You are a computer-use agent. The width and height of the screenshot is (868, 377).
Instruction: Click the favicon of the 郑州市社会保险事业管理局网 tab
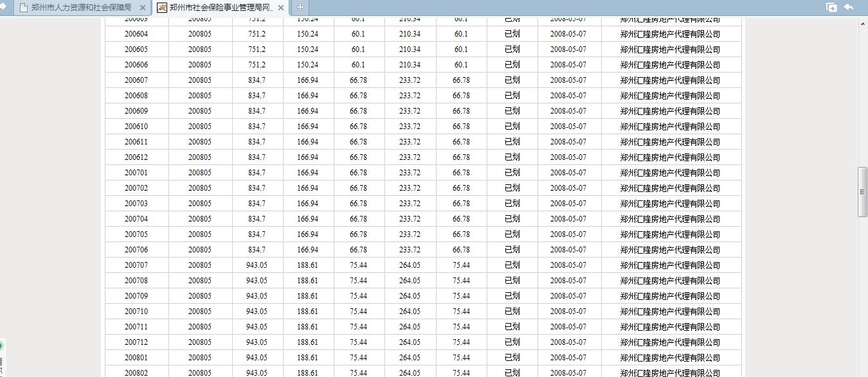click(162, 8)
